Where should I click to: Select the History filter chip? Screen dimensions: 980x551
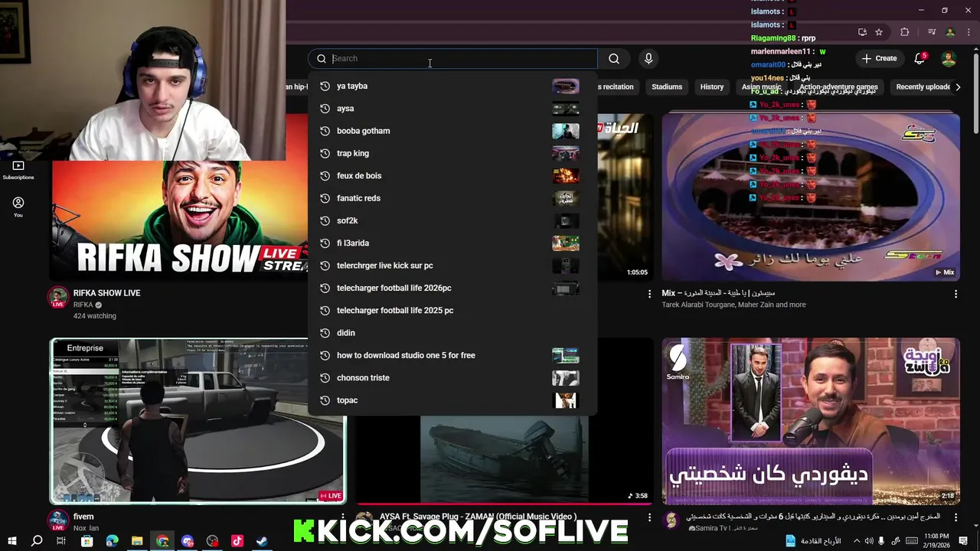(x=712, y=87)
